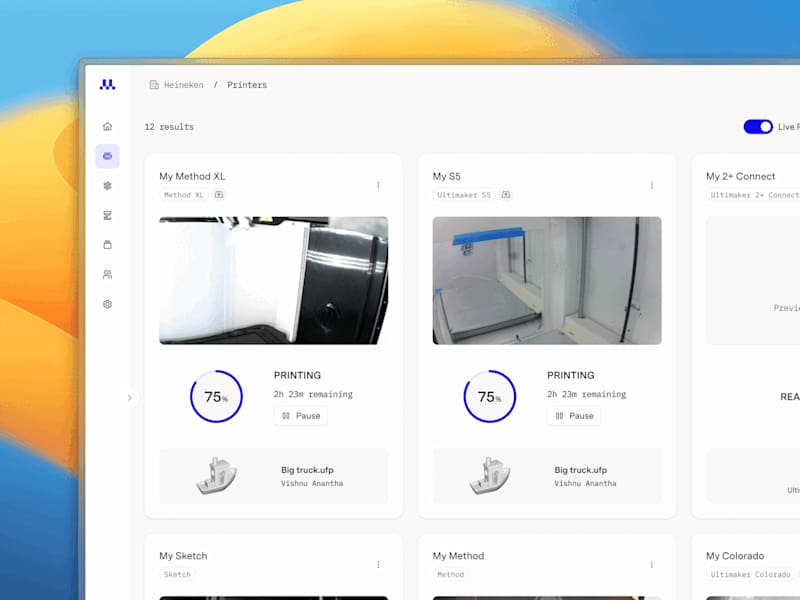Click the My Sketch card title

pos(183,556)
